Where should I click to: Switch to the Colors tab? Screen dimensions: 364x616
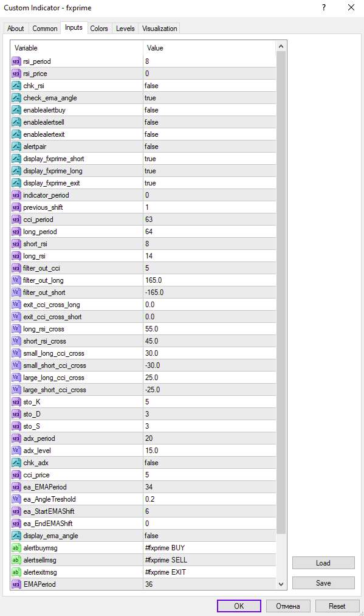(99, 29)
